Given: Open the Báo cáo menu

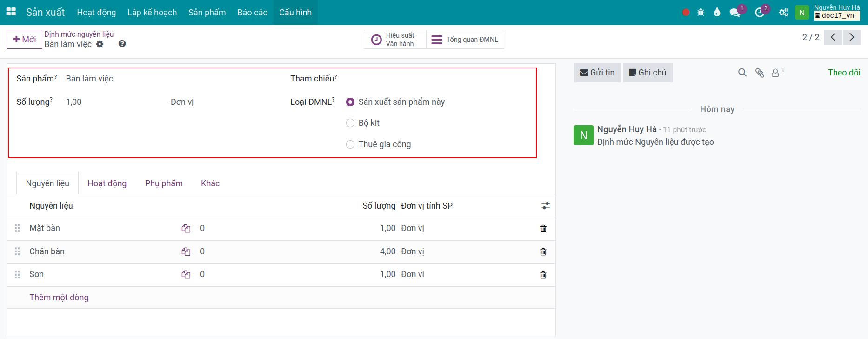Looking at the screenshot, I should click(253, 13).
